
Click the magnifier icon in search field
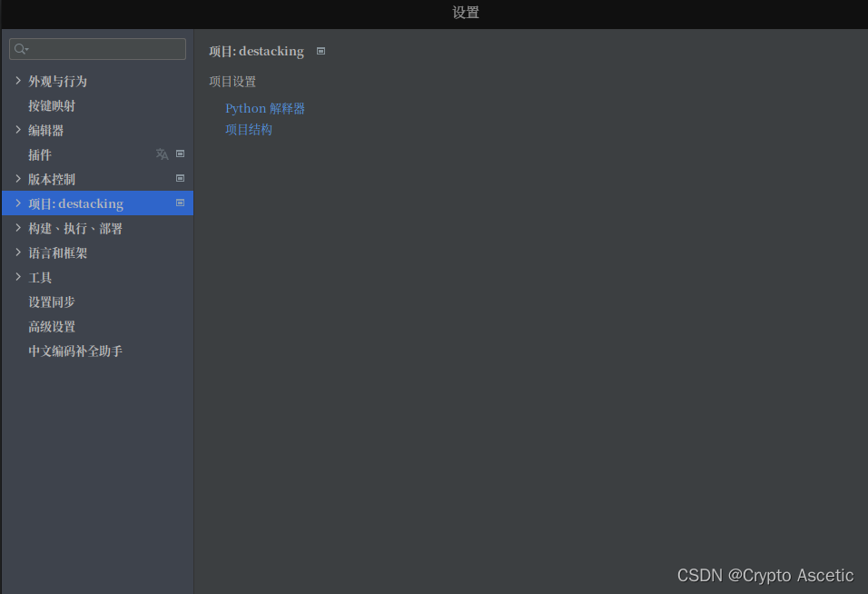click(x=17, y=48)
